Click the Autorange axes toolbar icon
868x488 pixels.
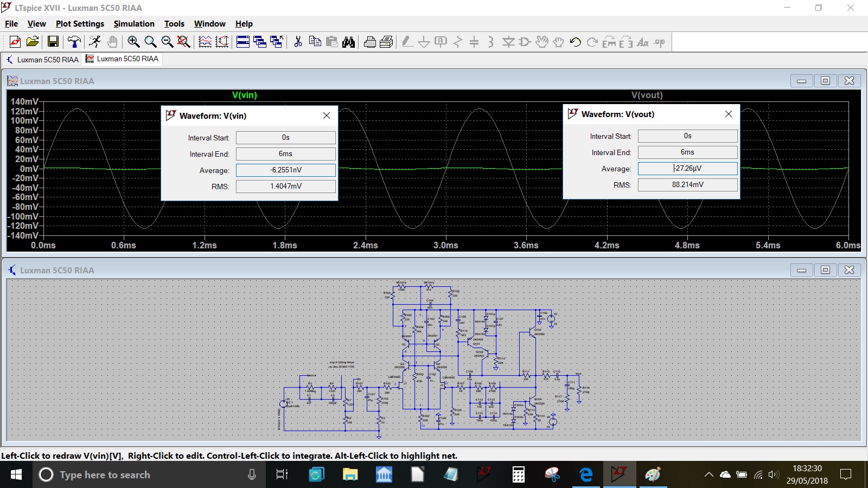click(x=222, y=42)
